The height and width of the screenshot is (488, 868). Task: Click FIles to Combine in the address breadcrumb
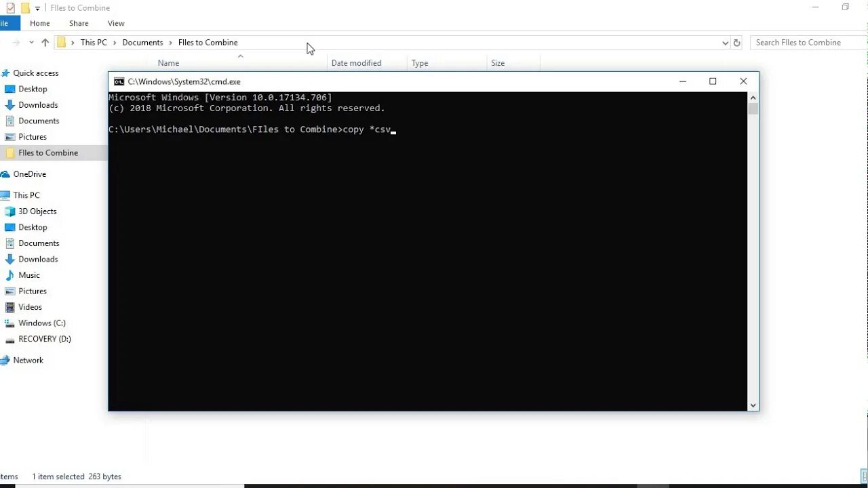click(208, 42)
